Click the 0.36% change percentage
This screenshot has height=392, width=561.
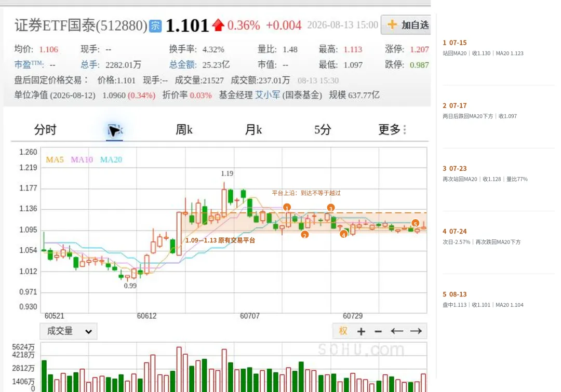click(244, 25)
